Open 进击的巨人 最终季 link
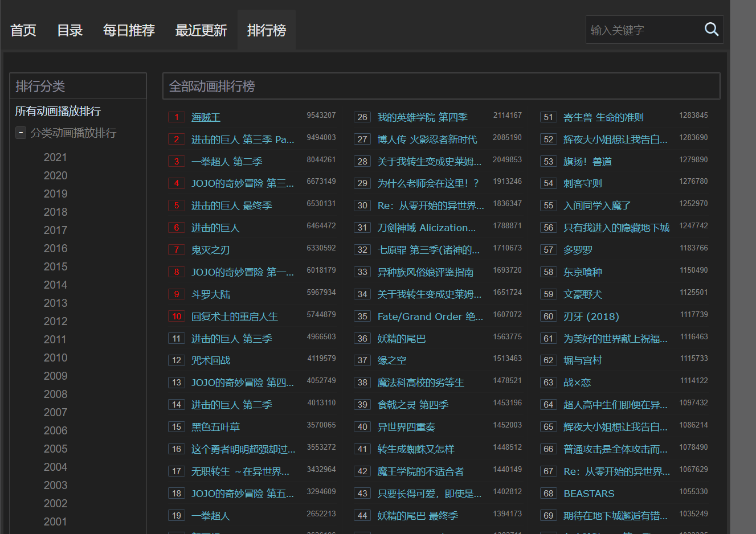This screenshot has width=756, height=534. click(231, 206)
